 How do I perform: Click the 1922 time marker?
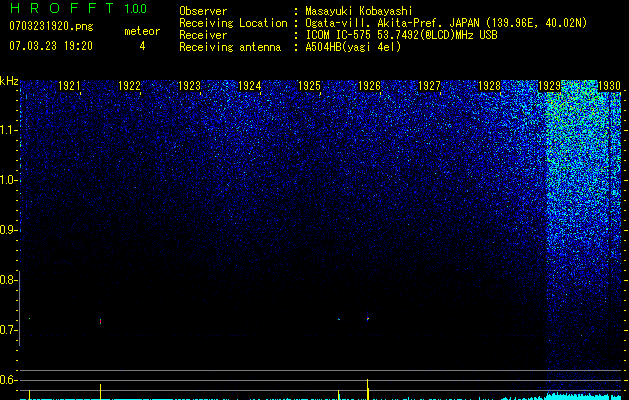pyautogui.click(x=130, y=85)
